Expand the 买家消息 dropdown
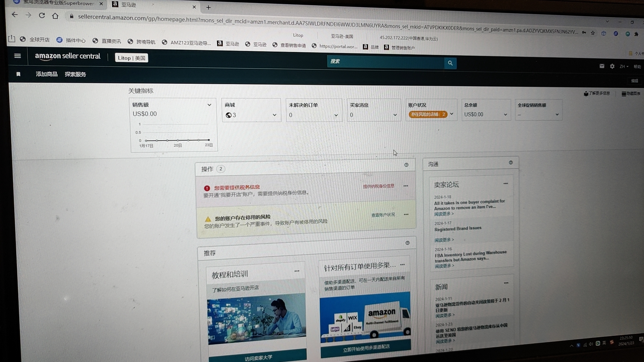The height and width of the screenshot is (362, 644). (395, 115)
